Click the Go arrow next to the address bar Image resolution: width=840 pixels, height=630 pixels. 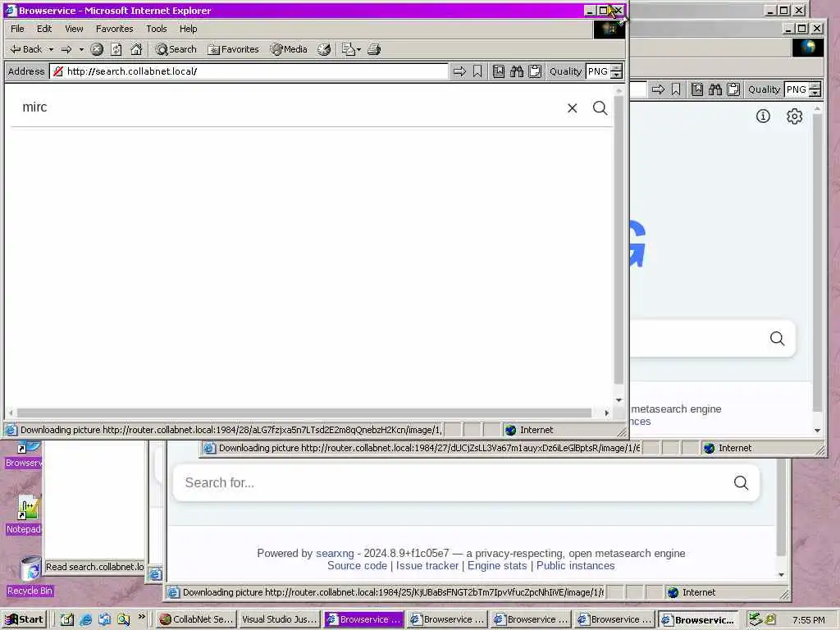pos(459,71)
